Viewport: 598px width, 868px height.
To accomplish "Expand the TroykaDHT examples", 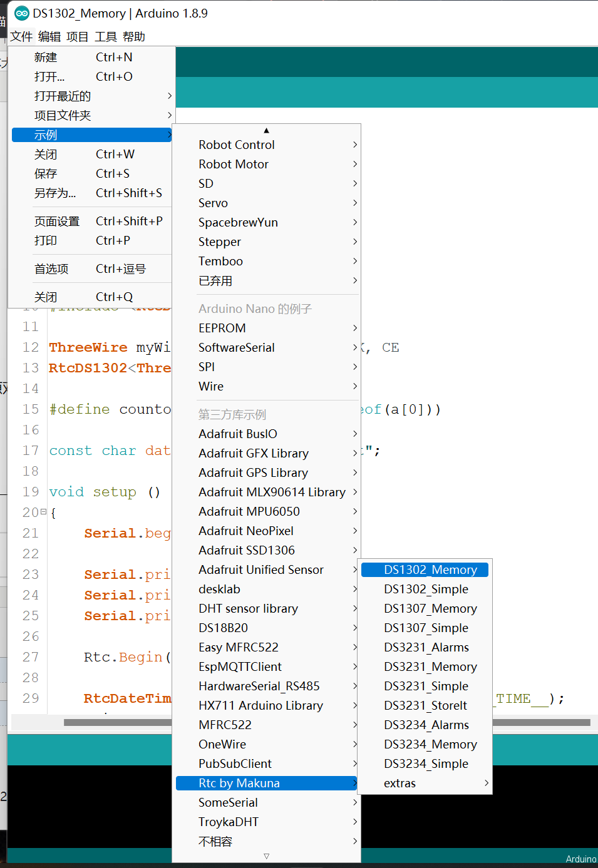I will click(266, 822).
